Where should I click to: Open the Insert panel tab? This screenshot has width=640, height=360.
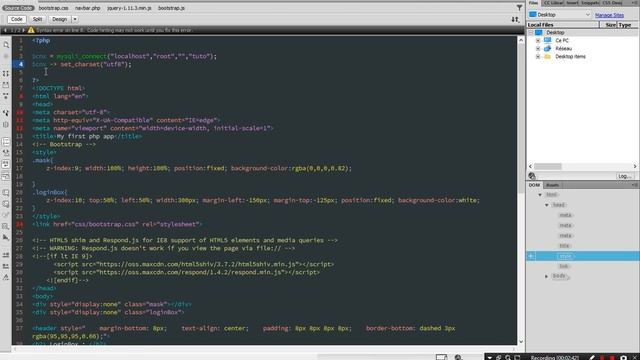[572, 3]
